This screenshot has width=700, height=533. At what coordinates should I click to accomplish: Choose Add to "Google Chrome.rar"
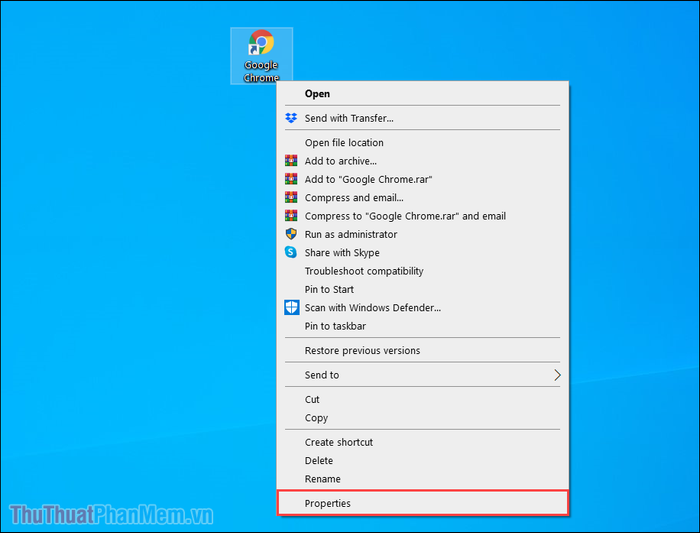(422, 179)
